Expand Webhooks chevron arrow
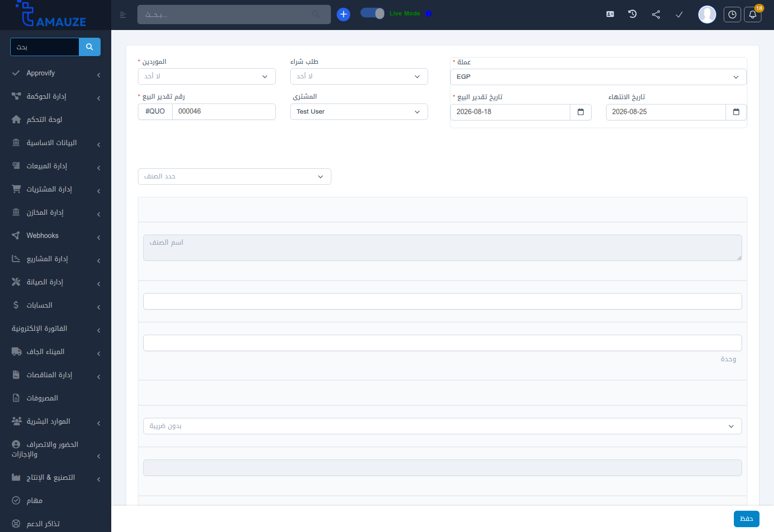Viewport: 774px width, 532px height. click(99, 237)
